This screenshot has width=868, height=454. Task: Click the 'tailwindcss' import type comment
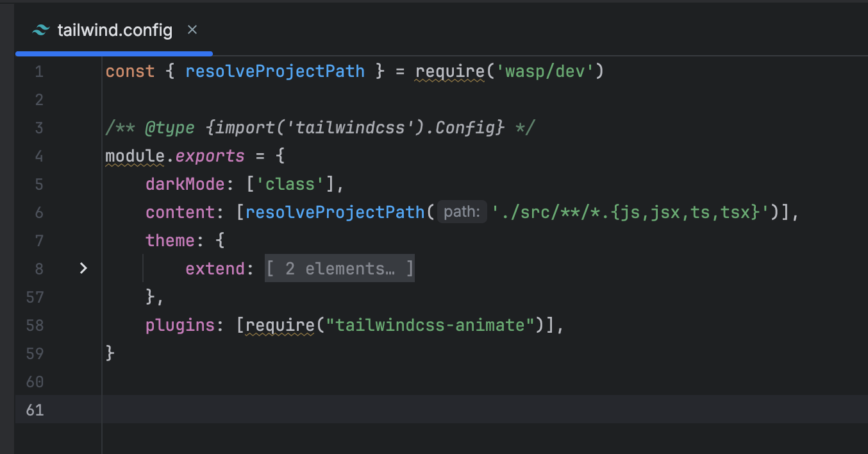tap(355, 128)
